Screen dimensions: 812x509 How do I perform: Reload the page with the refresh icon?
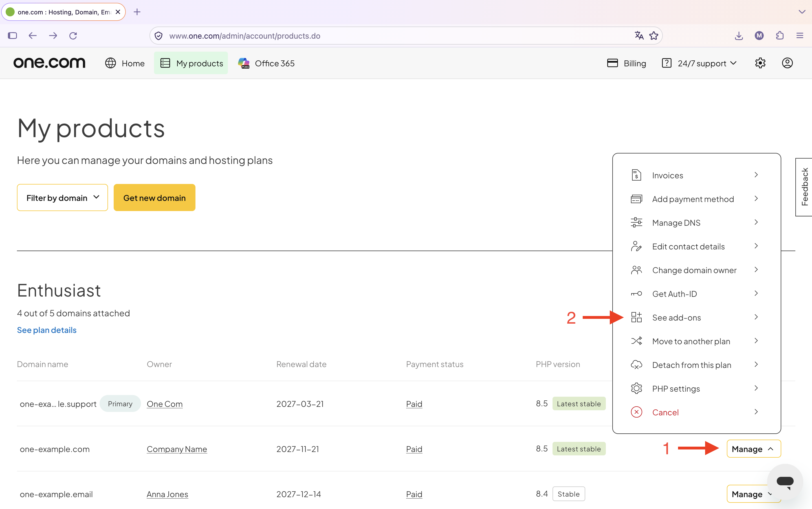click(73, 36)
